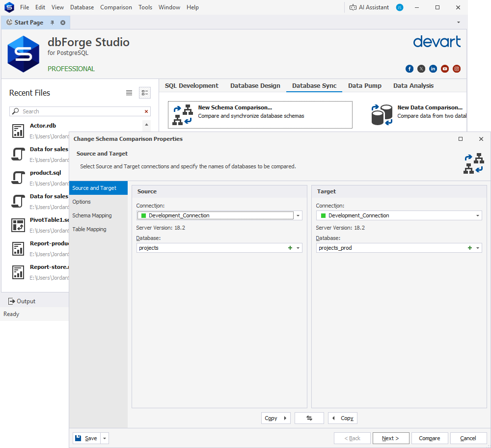This screenshot has width=491, height=448.
Task: Switch to Data Pump tab
Action: click(x=365, y=86)
